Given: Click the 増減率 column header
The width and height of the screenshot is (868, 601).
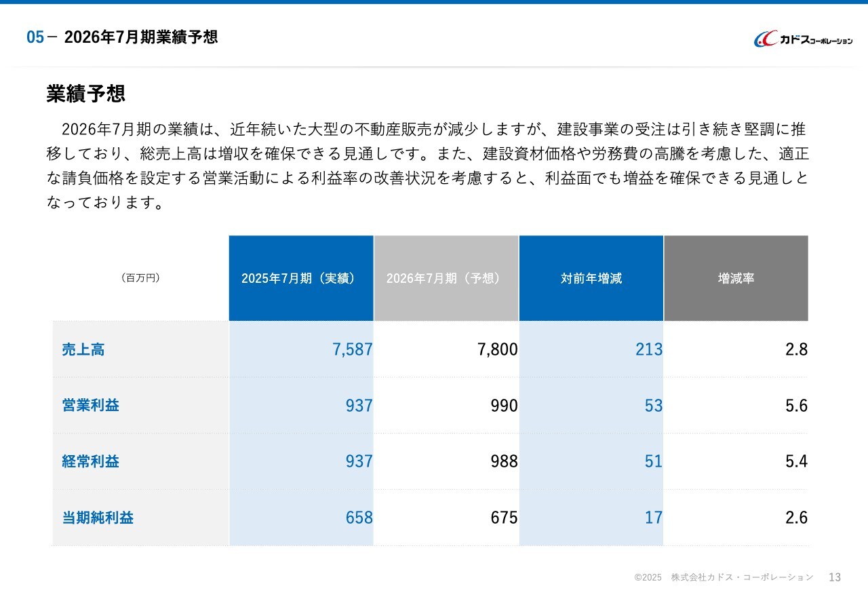Looking at the screenshot, I should pyautogui.click(x=736, y=278).
